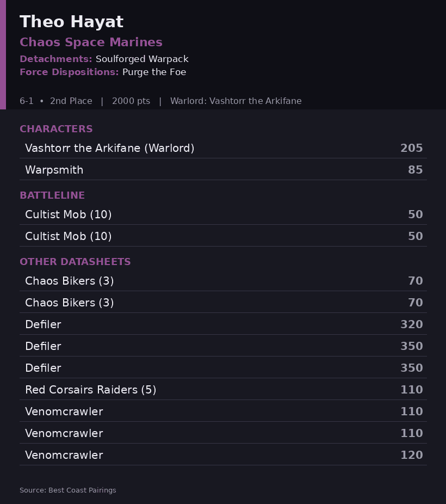Open the Red Corsairs Raiders (5) entry
The image size is (446, 504).
click(x=223, y=390)
